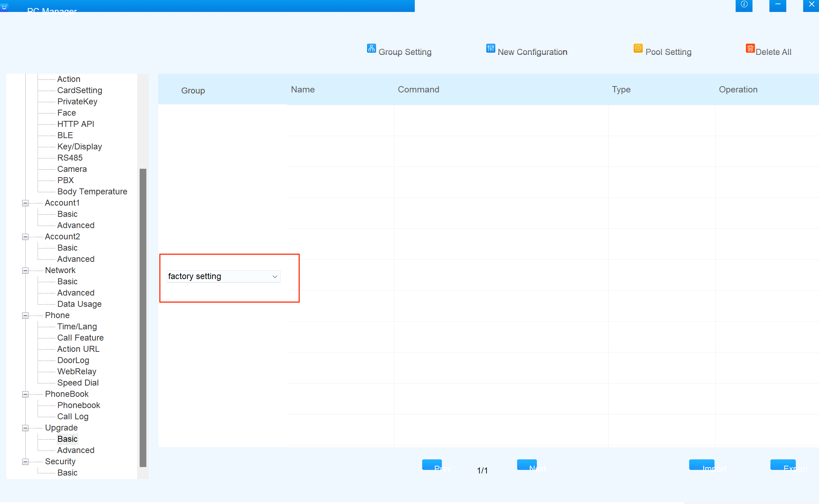Click the New Configuration sliders icon

click(490, 48)
